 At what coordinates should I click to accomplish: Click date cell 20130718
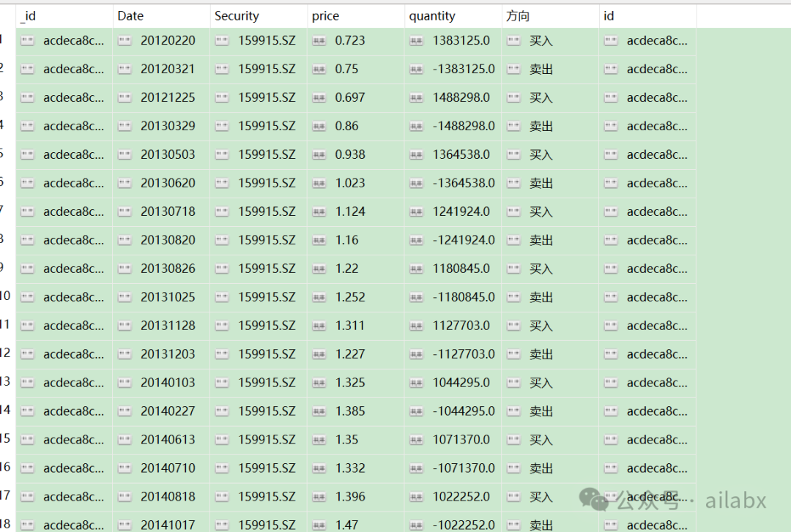coord(168,211)
